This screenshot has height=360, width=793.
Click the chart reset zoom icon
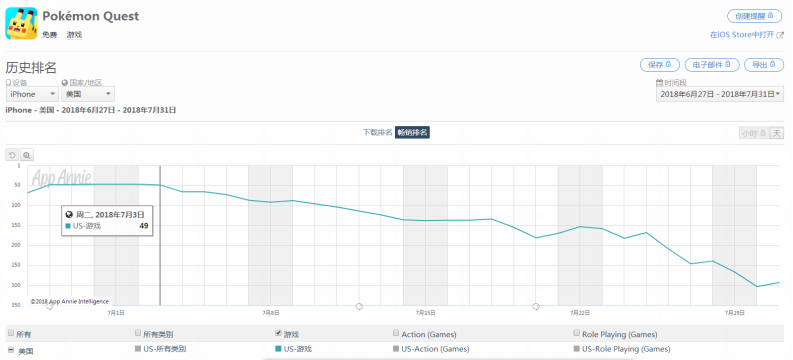12,155
